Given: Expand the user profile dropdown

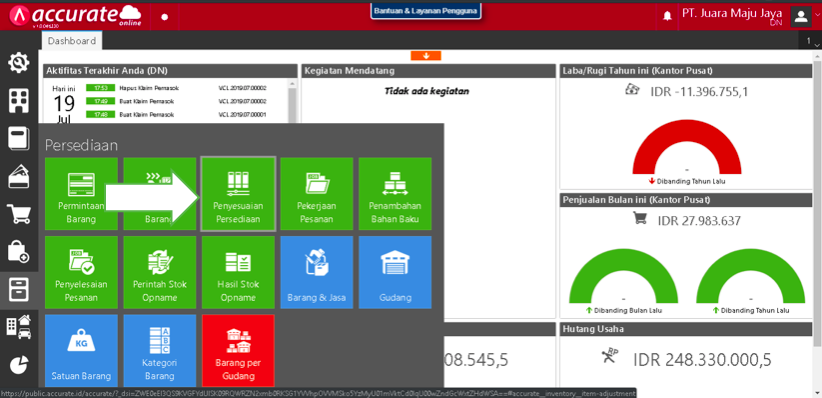Looking at the screenshot, I should tap(805, 16).
